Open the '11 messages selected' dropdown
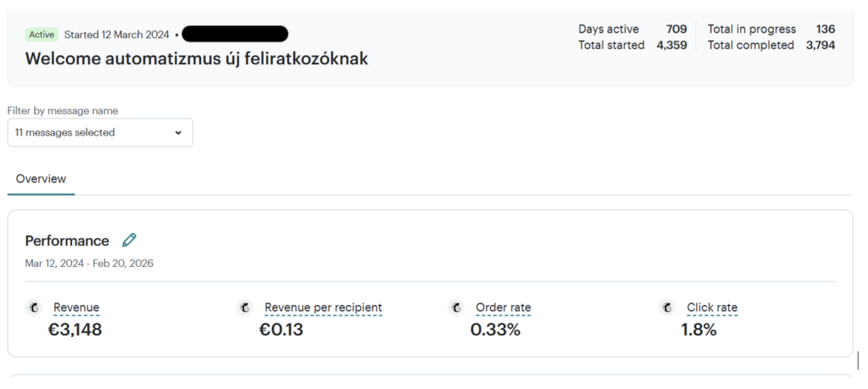 100,132
